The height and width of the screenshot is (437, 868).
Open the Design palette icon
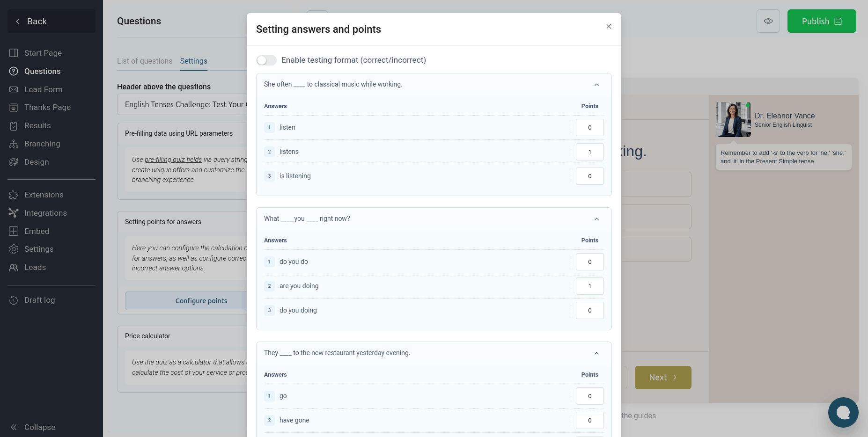pyautogui.click(x=14, y=162)
